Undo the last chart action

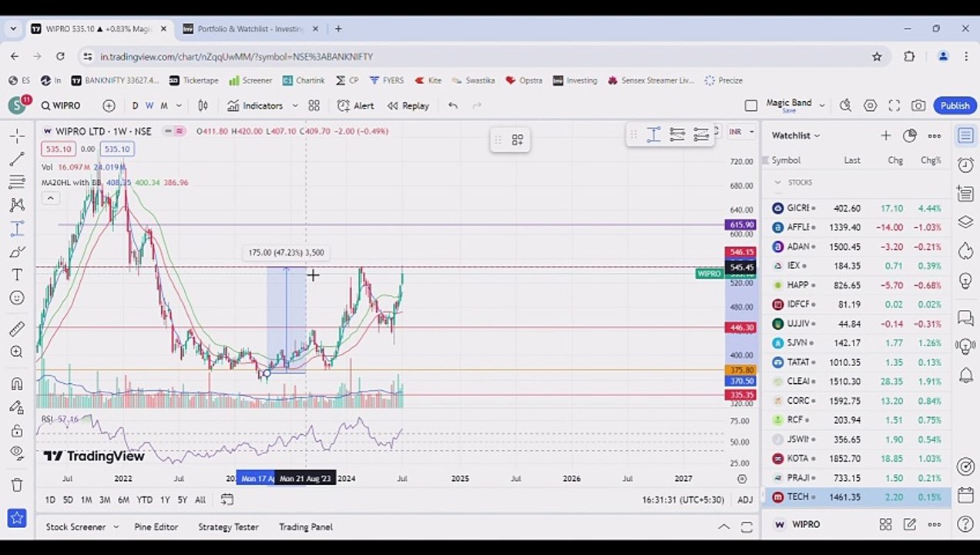tap(453, 106)
